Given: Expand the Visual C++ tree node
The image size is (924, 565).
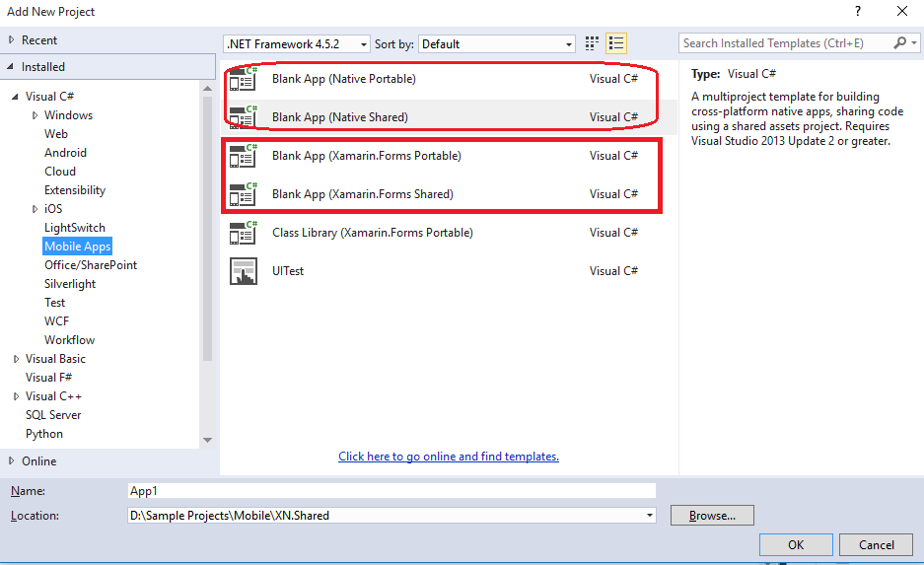Looking at the screenshot, I should (x=16, y=396).
